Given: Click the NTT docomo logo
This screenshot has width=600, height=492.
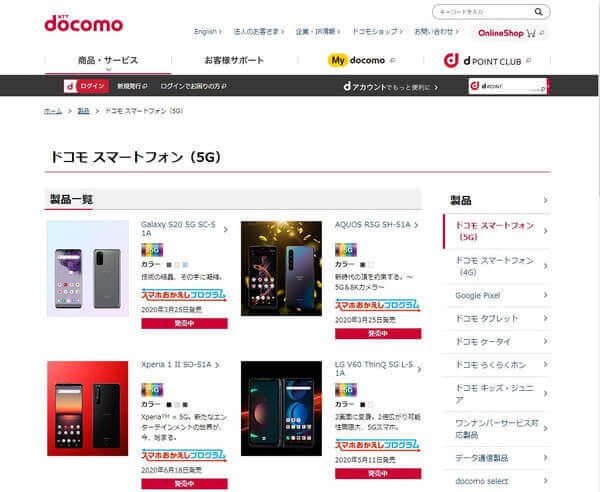Looking at the screenshot, I should [83, 23].
